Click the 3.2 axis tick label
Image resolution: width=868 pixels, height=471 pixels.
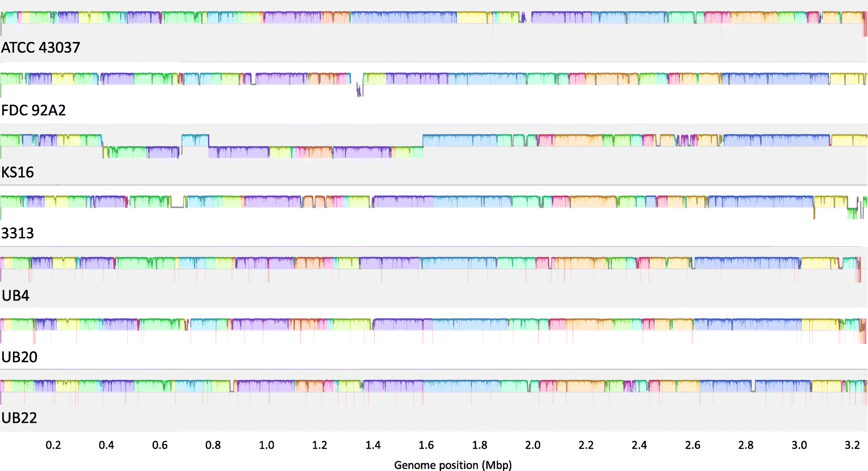(x=852, y=445)
